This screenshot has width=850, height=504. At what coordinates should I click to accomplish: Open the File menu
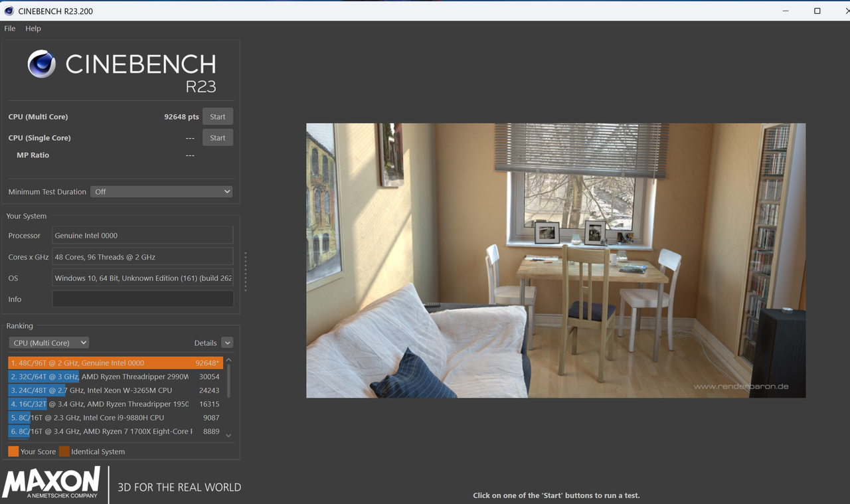10,29
